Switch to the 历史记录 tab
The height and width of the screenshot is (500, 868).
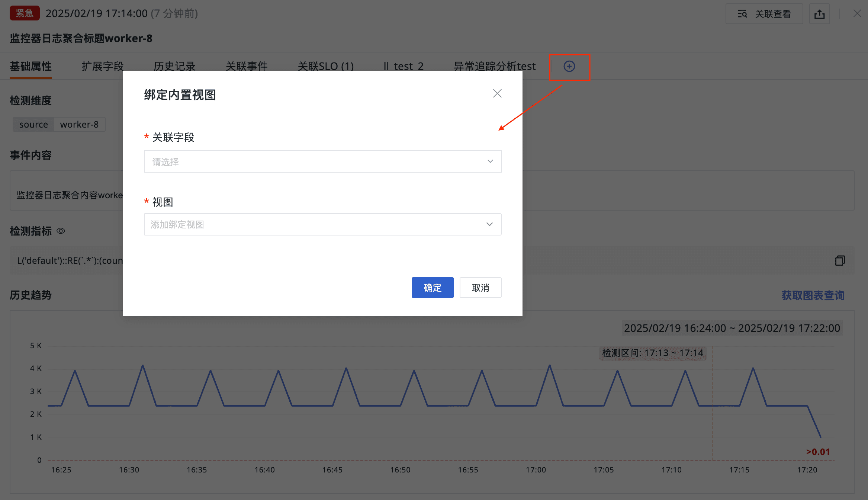pyautogui.click(x=174, y=67)
